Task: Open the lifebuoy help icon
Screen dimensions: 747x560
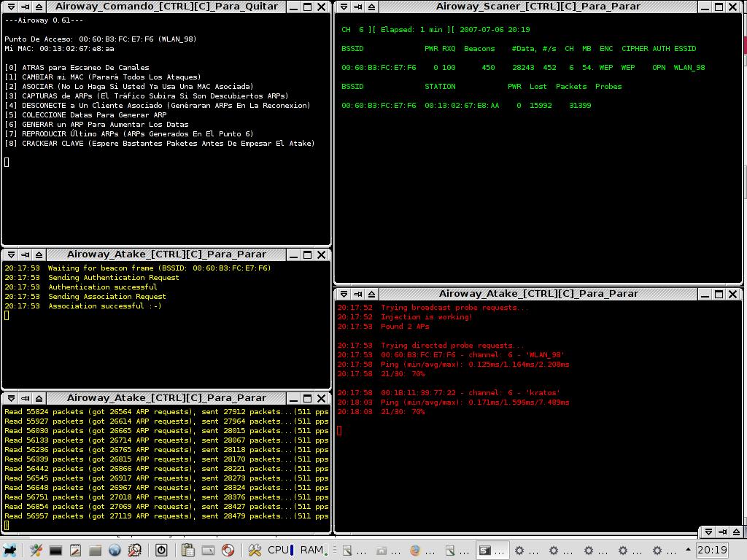Action: point(228,550)
